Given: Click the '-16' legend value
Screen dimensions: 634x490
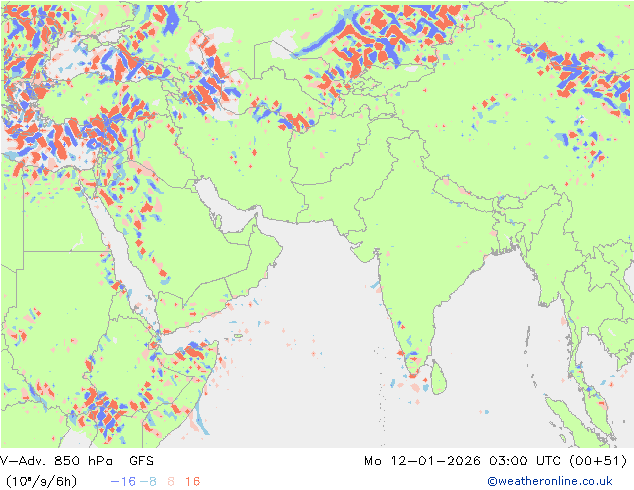Looking at the screenshot, I should [123, 481].
